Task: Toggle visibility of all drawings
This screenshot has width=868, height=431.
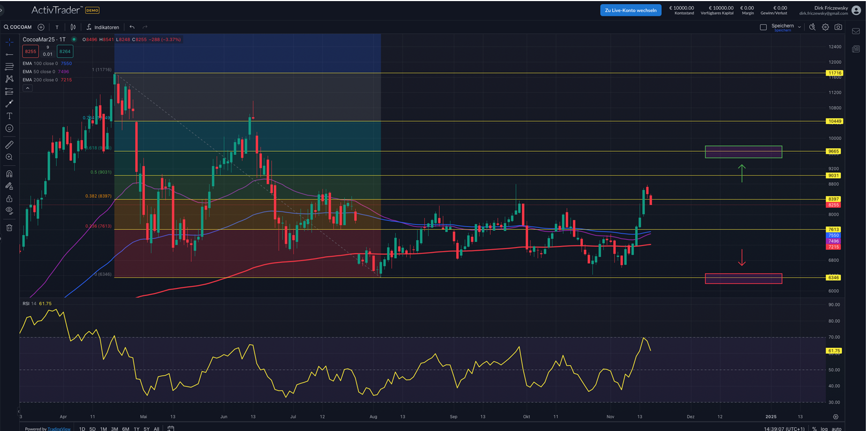Action: [9, 211]
